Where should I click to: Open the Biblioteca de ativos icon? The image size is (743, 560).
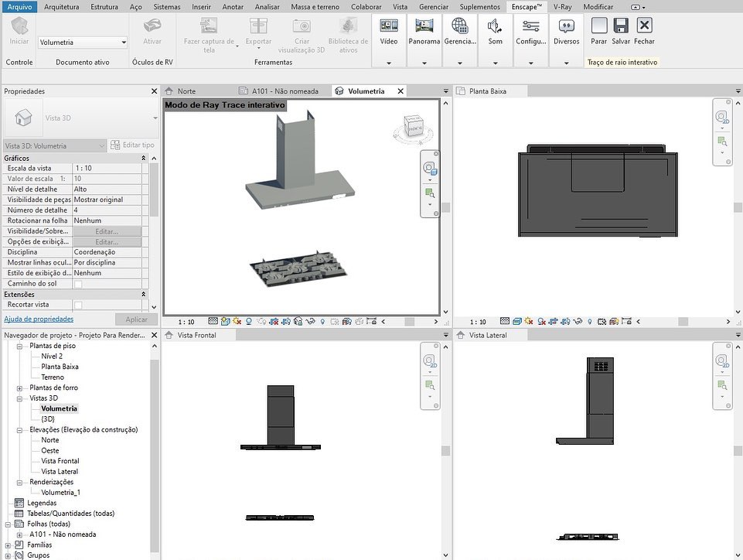(348, 26)
